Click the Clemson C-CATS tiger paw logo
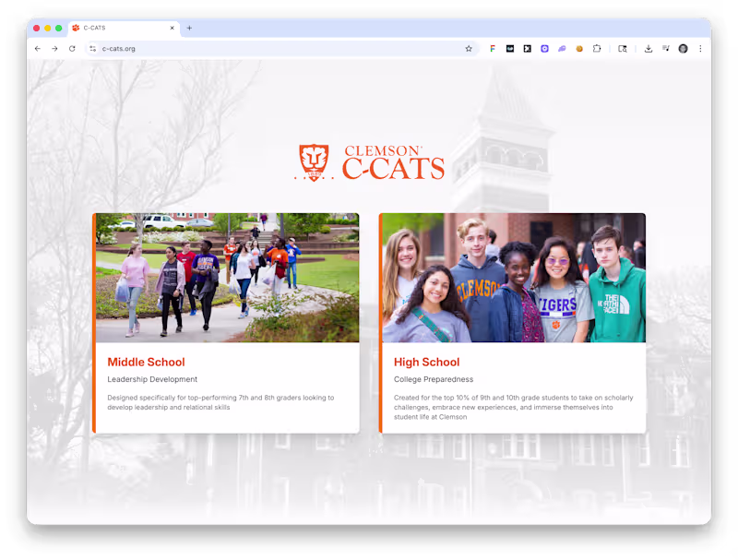 (315, 159)
